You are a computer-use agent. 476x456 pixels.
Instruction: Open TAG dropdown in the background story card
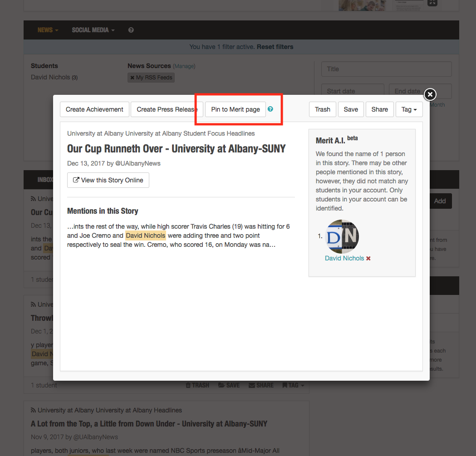(293, 385)
